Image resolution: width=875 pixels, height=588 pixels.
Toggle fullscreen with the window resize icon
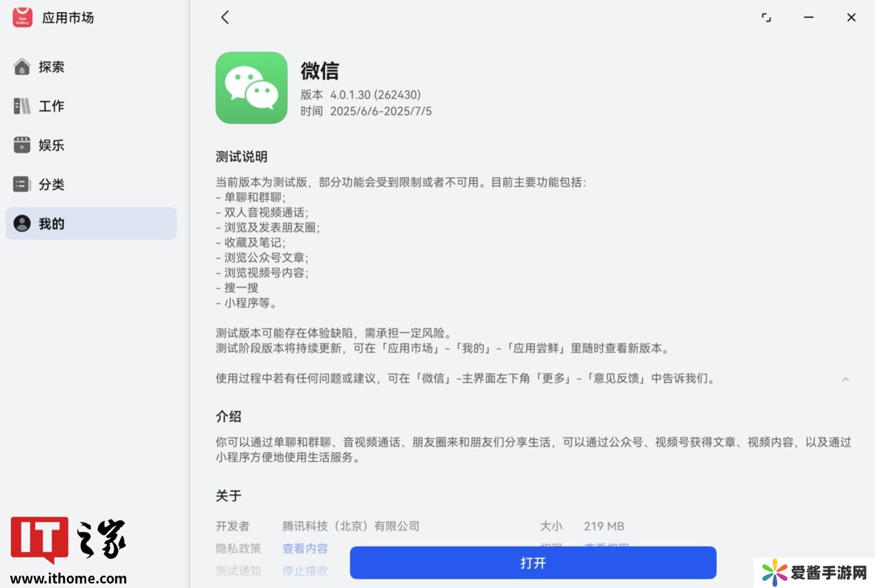click(766, 18)
